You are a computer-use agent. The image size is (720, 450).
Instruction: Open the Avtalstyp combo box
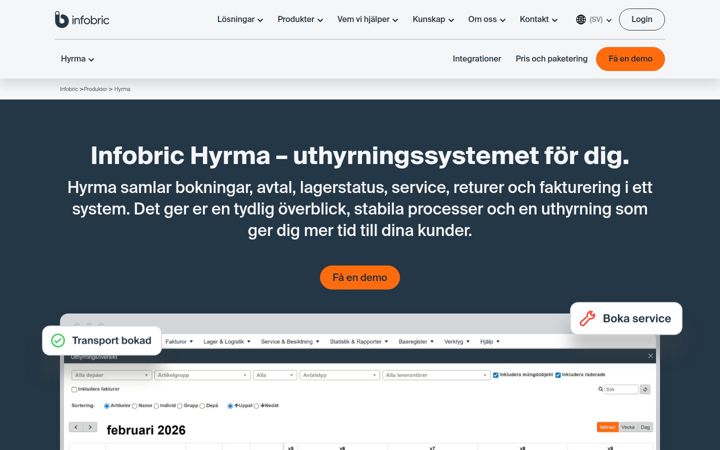pos(340,375)
